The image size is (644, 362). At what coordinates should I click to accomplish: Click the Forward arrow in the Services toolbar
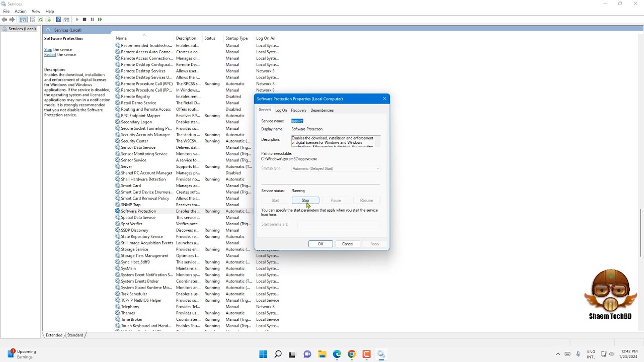(12, 20)
